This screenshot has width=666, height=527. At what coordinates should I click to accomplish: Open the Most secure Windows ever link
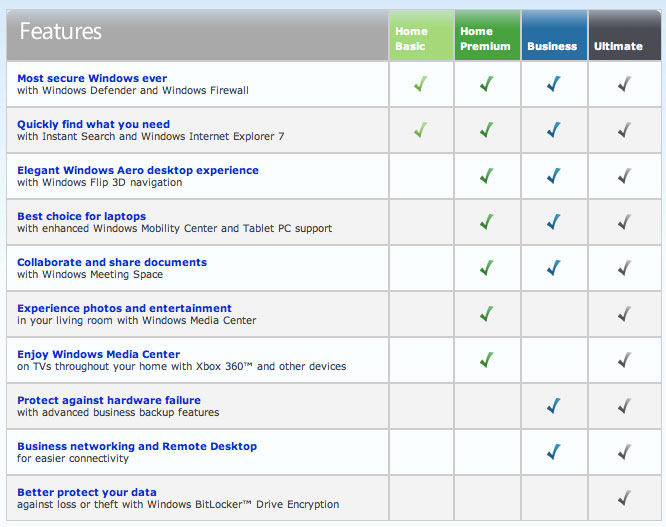[92, 78]
